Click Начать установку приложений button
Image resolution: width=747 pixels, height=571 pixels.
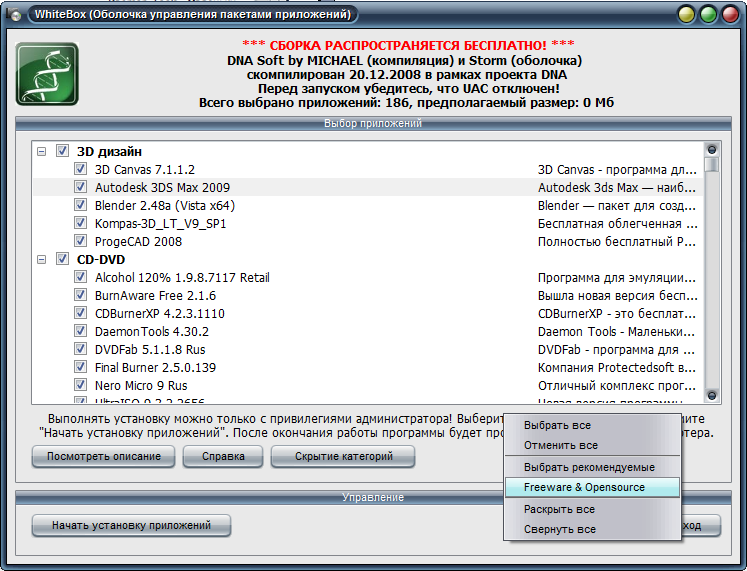[x=131, y=525]
